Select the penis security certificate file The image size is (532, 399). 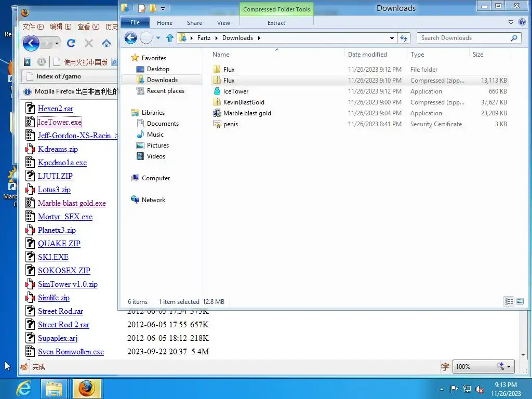360,124
